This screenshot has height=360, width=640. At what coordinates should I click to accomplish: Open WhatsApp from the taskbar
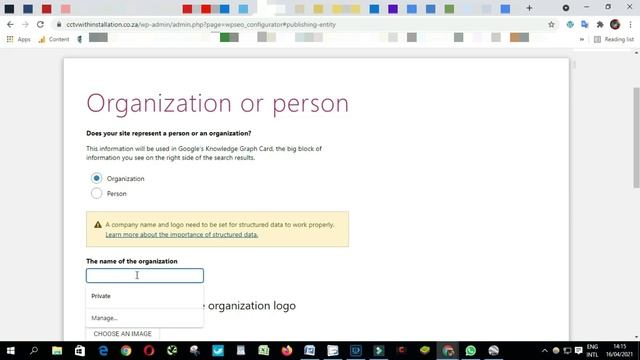(471, 351)
